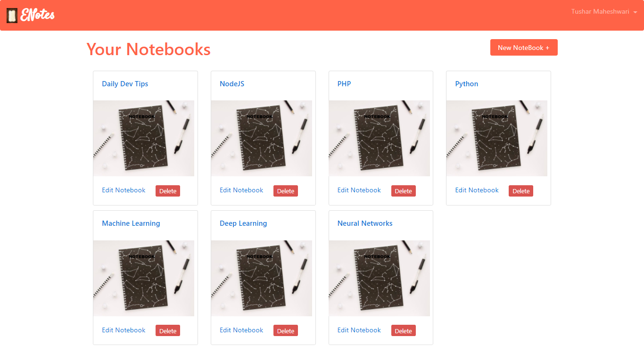Open the NodeJS notebook title link
This screenshot has width=644, height=362.
[x=232, y=84]
